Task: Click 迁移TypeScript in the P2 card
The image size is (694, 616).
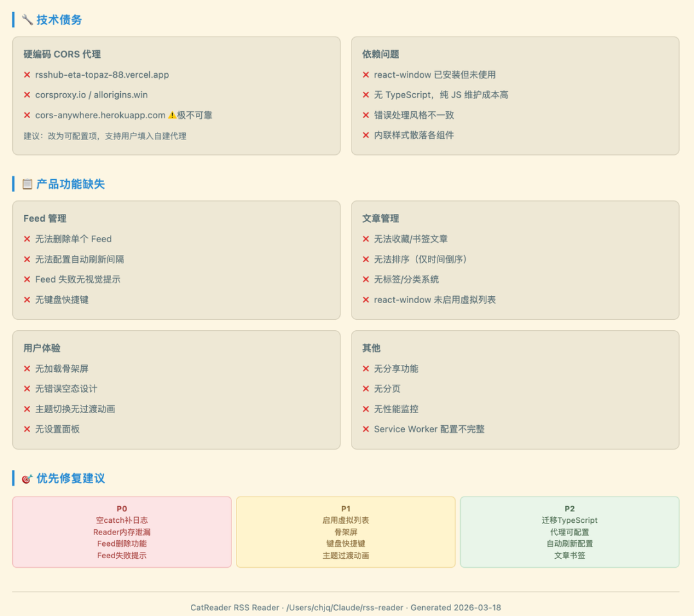Action: point(569,520)
